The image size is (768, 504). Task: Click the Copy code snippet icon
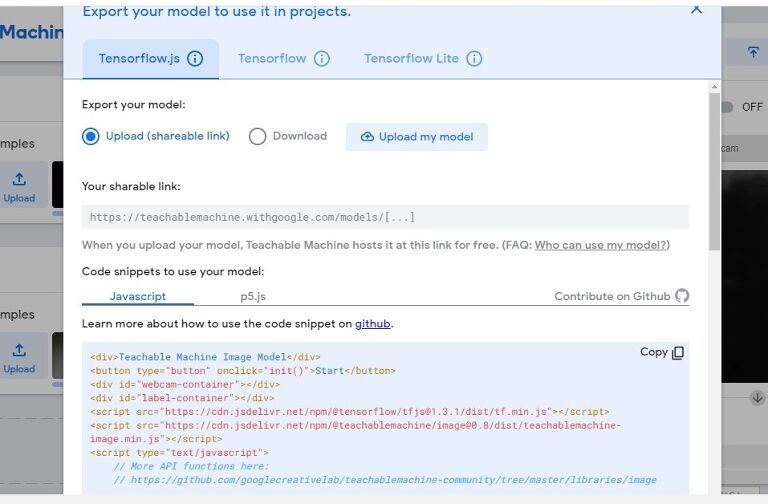click(x=678, y=353)
